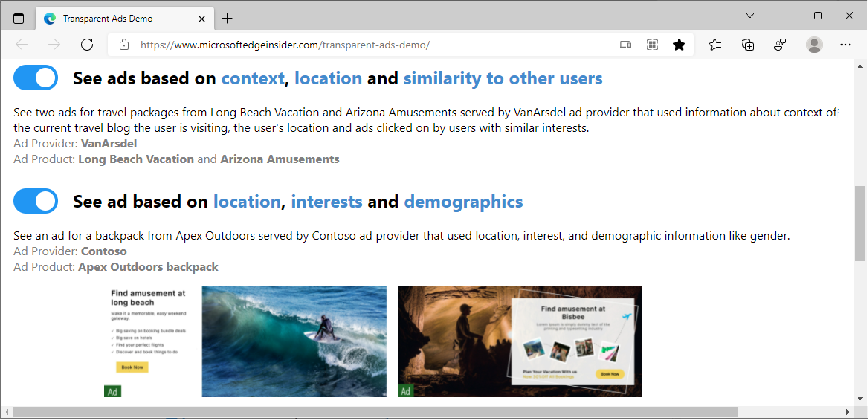This screenshot has width=868, height=419.
Task: Click the surfer wave ad image
Action: click(x=294, y=341)
